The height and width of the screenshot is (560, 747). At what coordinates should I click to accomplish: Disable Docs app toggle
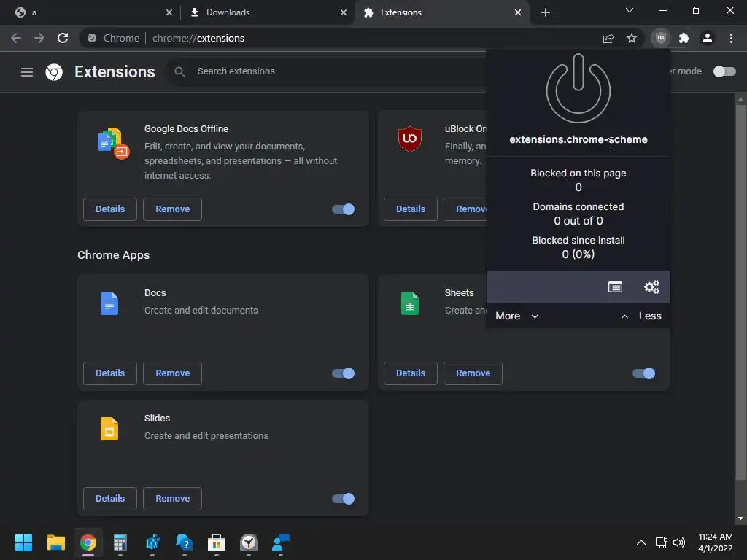tap(343, 373)
